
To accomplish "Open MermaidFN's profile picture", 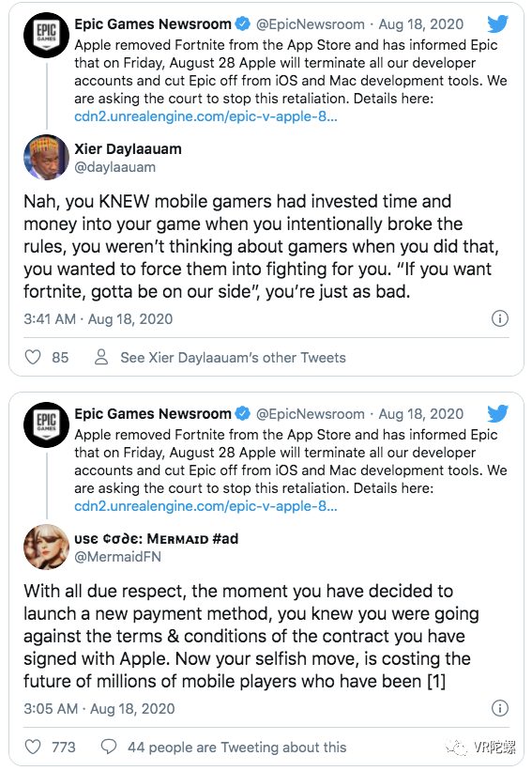I will click(x=47, y=547).
